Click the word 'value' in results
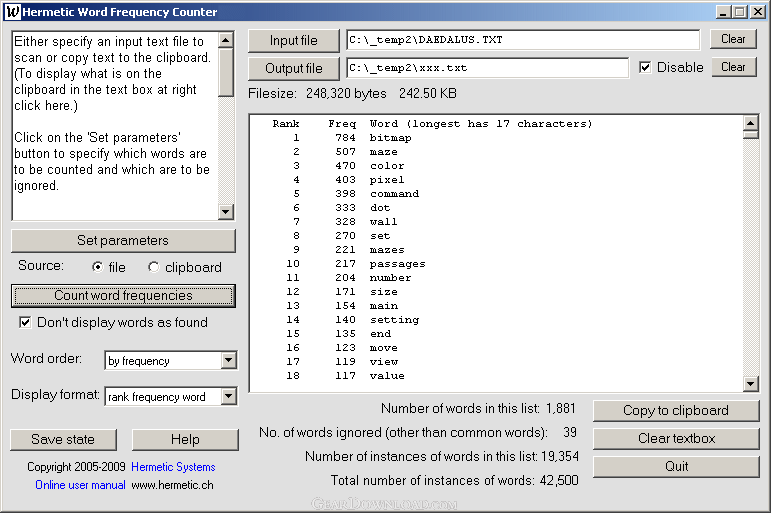 coord(387,376)
